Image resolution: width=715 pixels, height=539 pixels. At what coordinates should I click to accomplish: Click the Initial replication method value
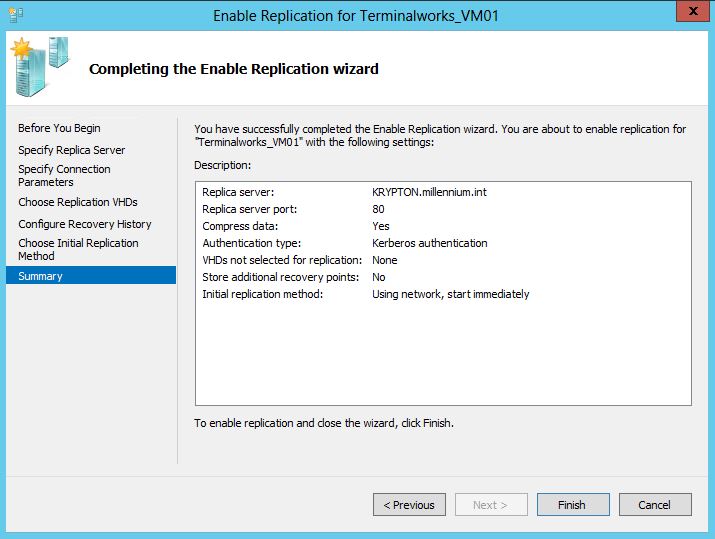[451, 294]
